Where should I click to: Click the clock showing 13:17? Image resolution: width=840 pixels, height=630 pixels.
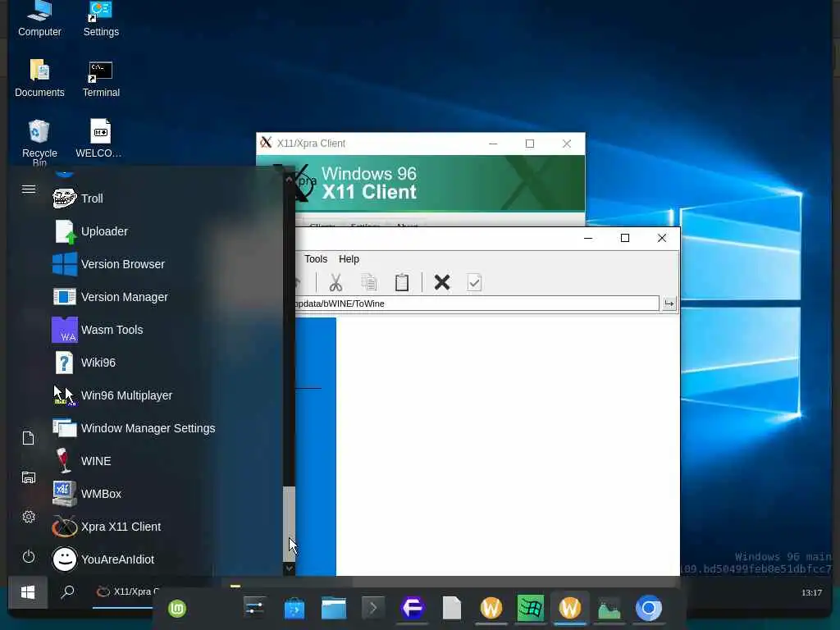pos(811,592)
